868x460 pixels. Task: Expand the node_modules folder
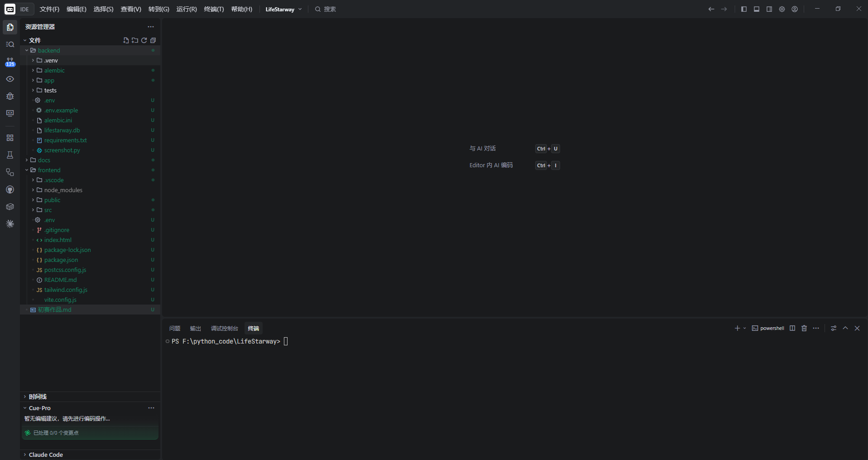91,190
